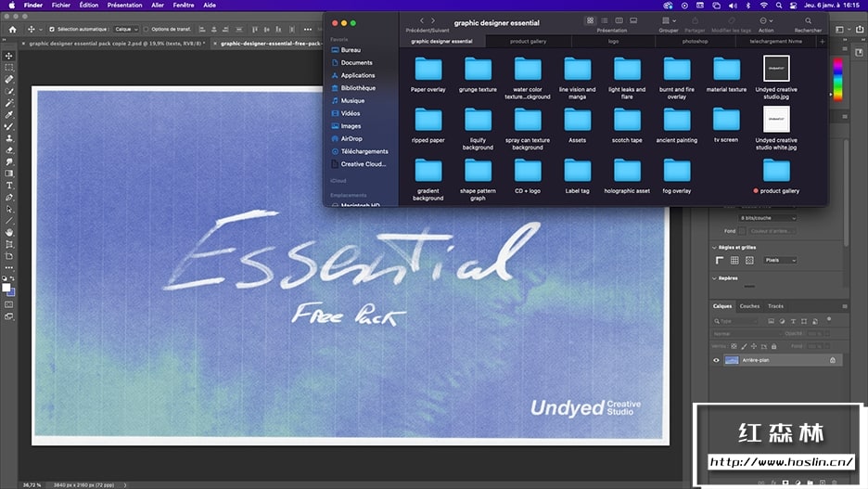Image resolution: width=868 pixels, height=489 pixels.
Task: Select the Clone Stamp tool
Action: pos(9,138)
